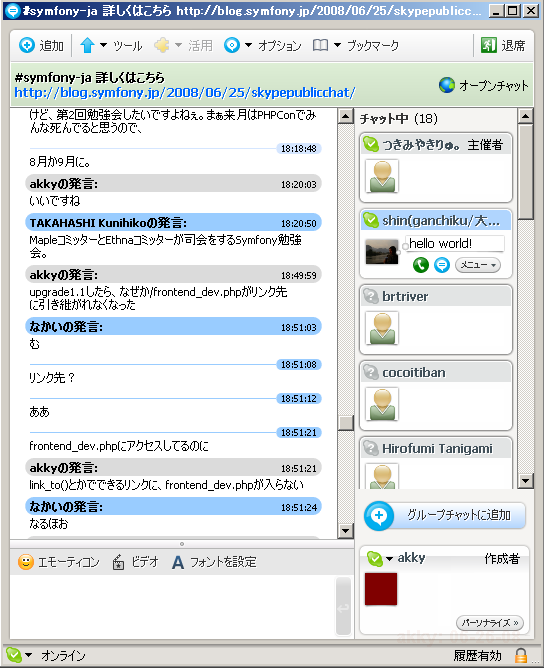Click the message timestamp 18:49:59

click(299, 276)
